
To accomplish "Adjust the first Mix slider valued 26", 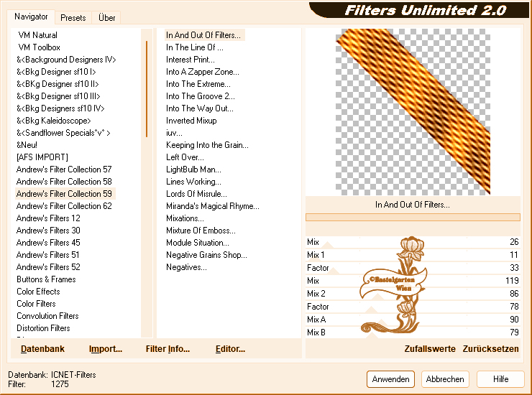I will [x=413, y=242].
